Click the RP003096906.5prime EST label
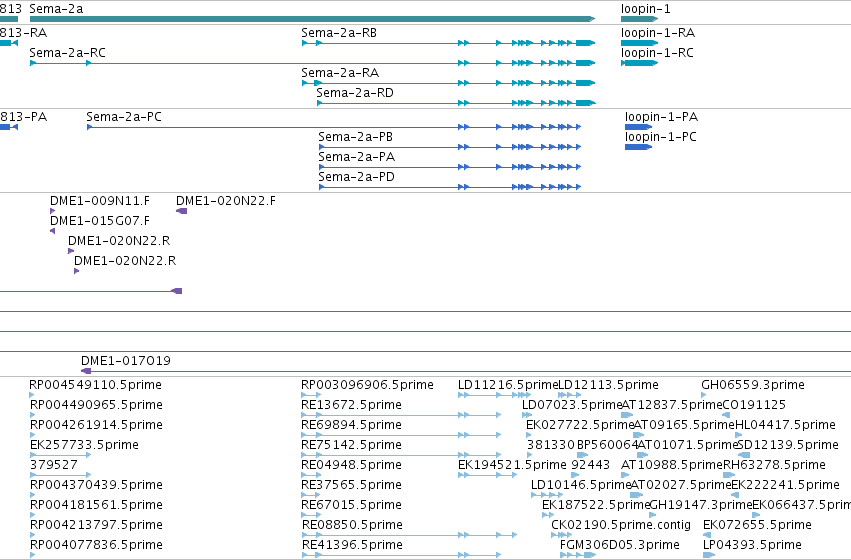 point(367,385)
